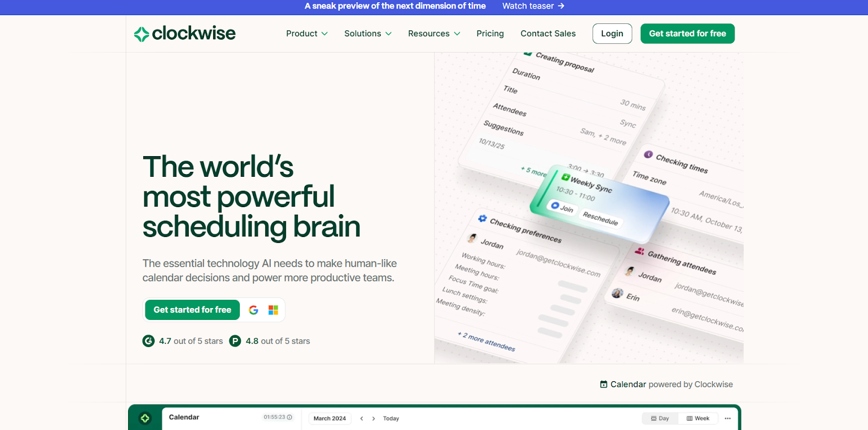The height and width of the screenshot is (430, 868).
Task: Click the hero Get started for free button
Action: click(x=192, y=310)
